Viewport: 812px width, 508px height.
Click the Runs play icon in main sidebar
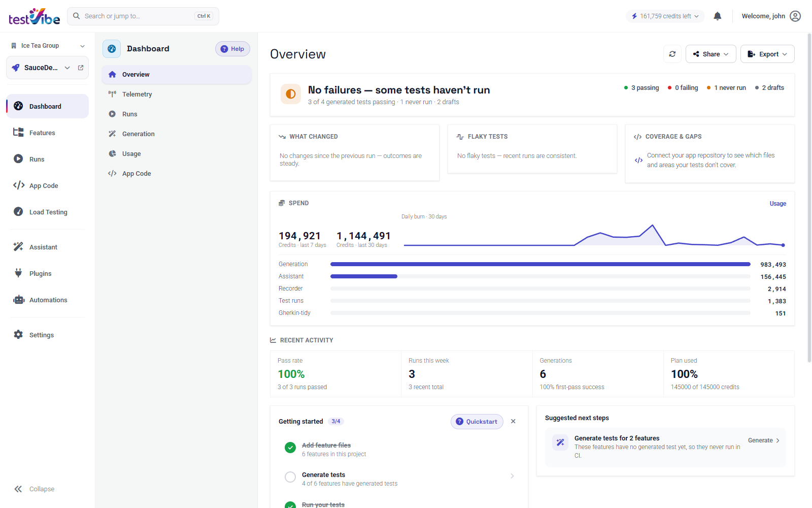point(18,159)
